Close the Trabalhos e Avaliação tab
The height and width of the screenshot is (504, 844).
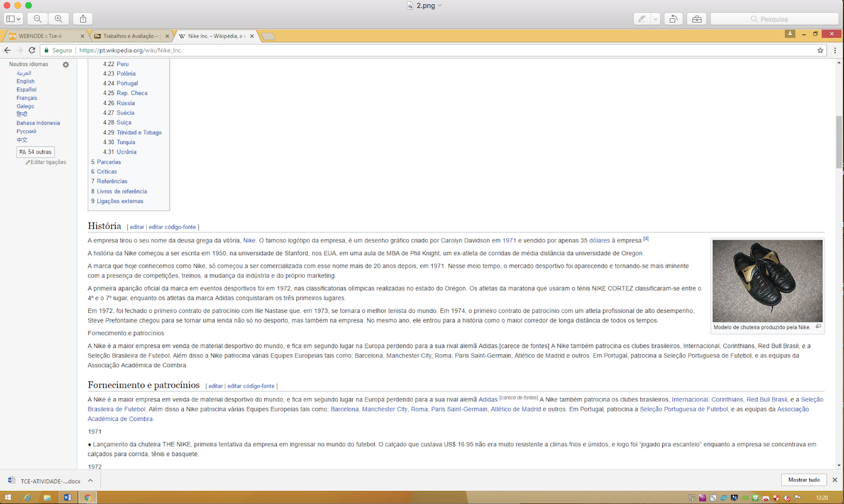point(167,36)
